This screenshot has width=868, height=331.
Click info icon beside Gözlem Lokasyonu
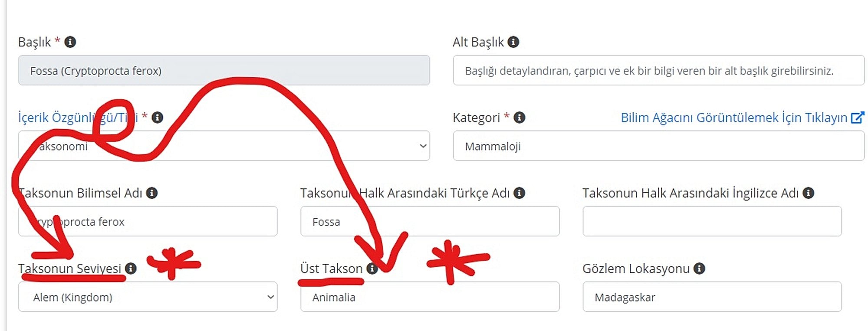click(699, 269)
